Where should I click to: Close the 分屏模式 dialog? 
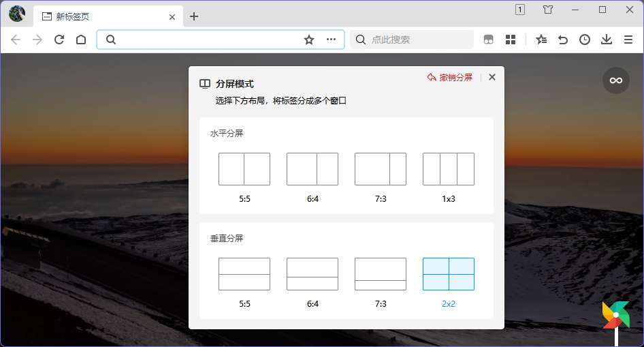click(492, 78)
